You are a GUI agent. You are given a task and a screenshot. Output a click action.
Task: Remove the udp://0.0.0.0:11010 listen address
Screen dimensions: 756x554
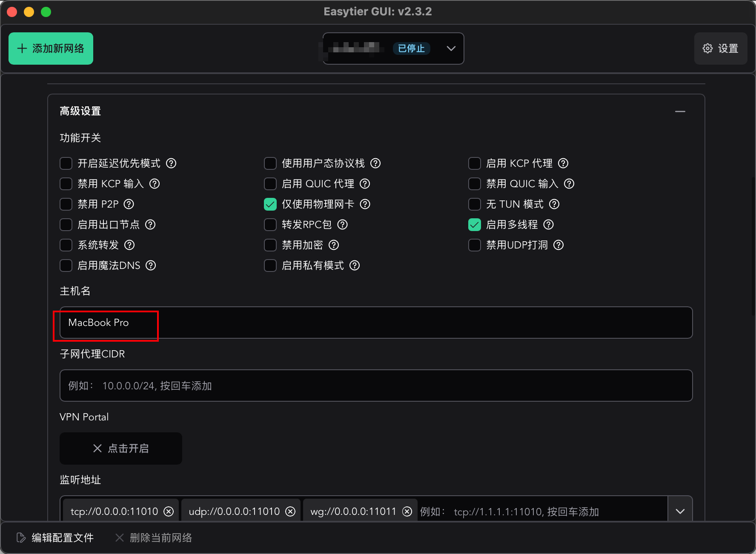pos(290,511)
